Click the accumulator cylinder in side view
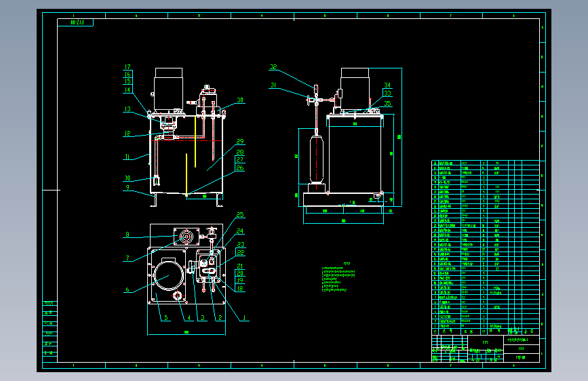588x381 pixels. 317,159
